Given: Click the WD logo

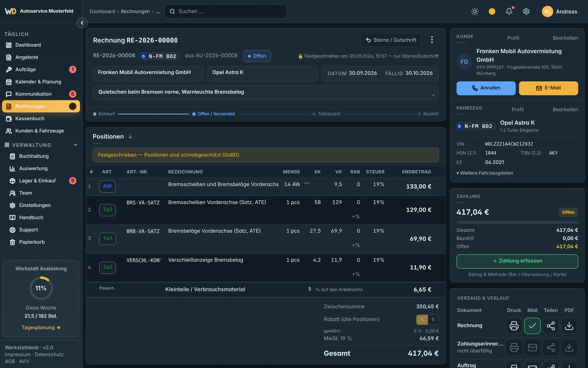Looking at the screenshot, I should click(x=11, y=11).
